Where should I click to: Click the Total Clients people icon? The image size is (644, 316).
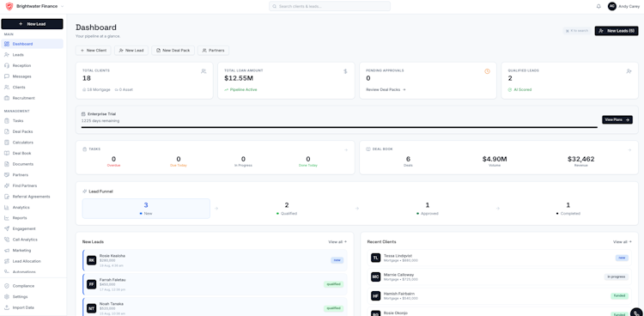pyautogui.click(x=204, y=71)
